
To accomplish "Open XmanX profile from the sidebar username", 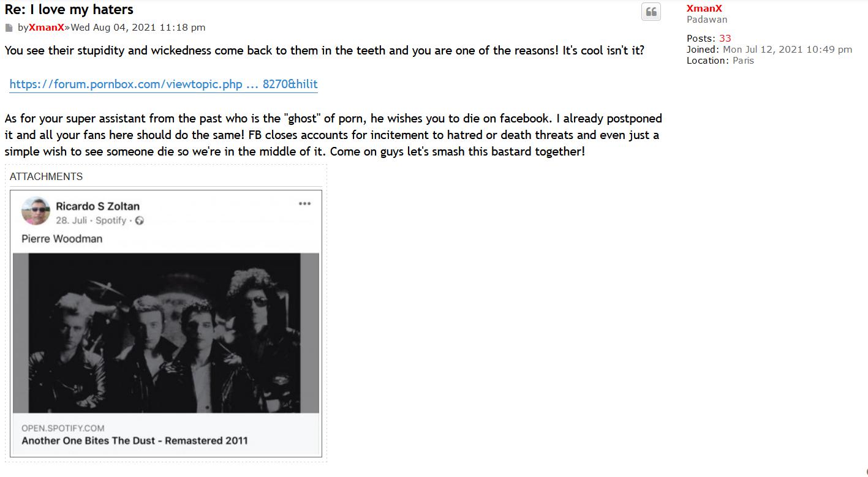I will [x=704, y=9].
